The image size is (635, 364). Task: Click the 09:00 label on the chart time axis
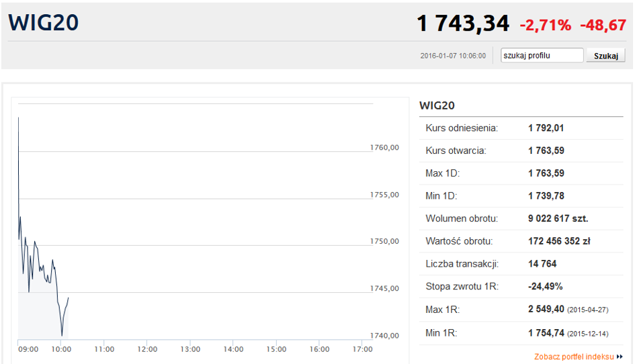(28, 349)
